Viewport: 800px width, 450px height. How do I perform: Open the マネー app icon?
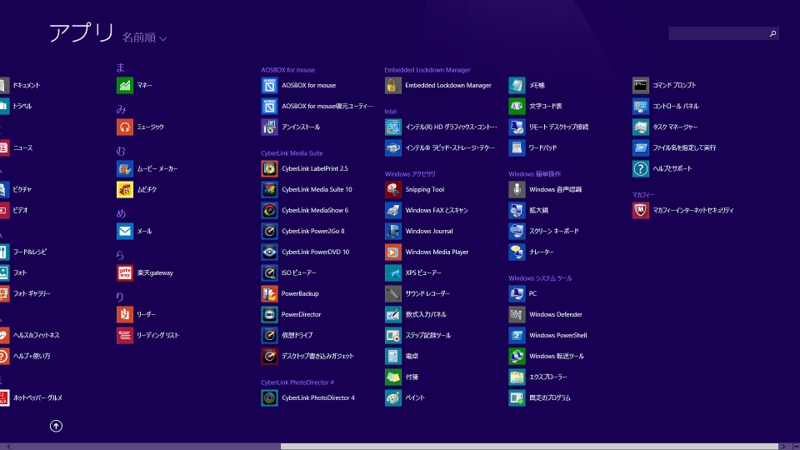click(124, 85)
